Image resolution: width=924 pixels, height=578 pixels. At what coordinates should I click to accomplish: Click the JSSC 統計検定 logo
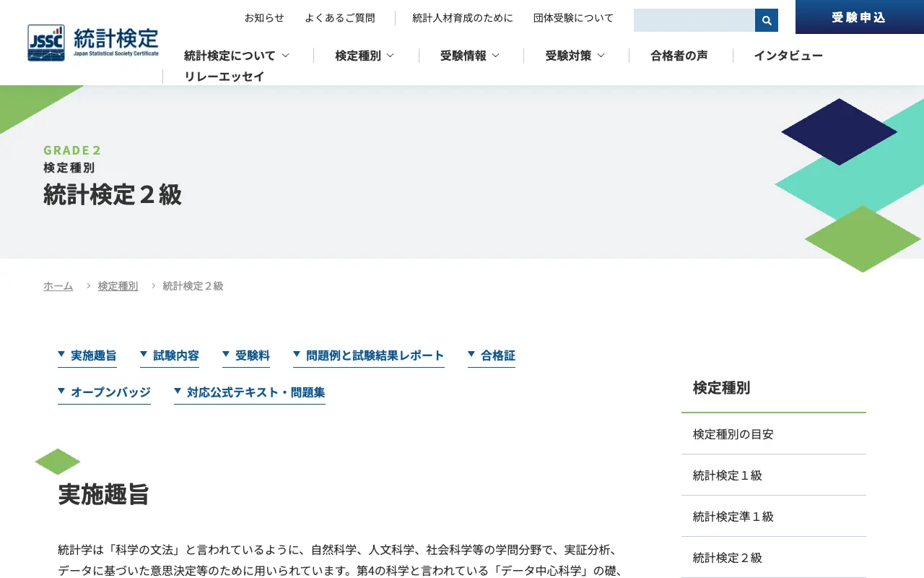[x=93, y=43]
